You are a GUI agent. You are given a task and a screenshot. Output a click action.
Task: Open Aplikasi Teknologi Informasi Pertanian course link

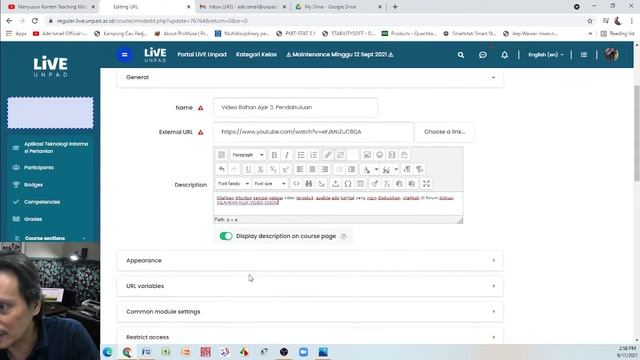[56, 148]
